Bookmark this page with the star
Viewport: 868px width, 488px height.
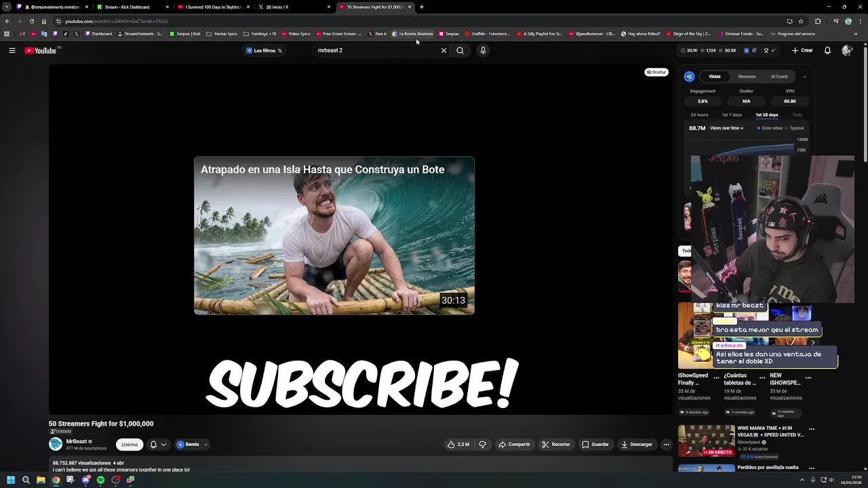pos(801,21)
